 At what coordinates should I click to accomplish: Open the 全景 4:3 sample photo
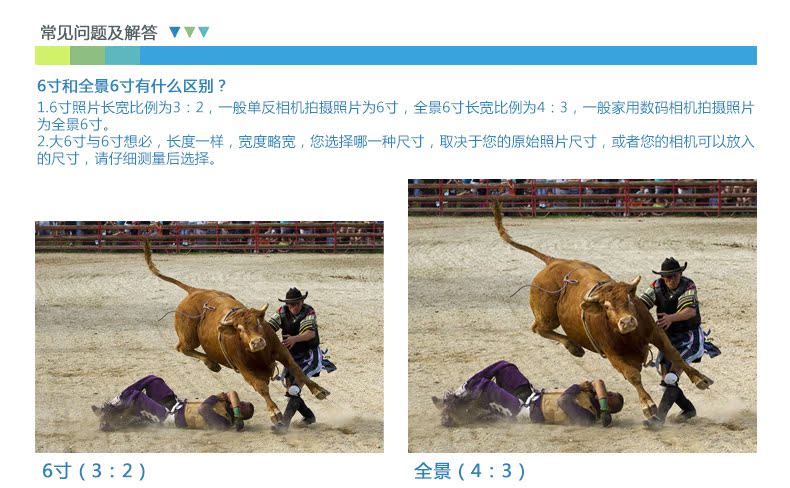[582, 316]
